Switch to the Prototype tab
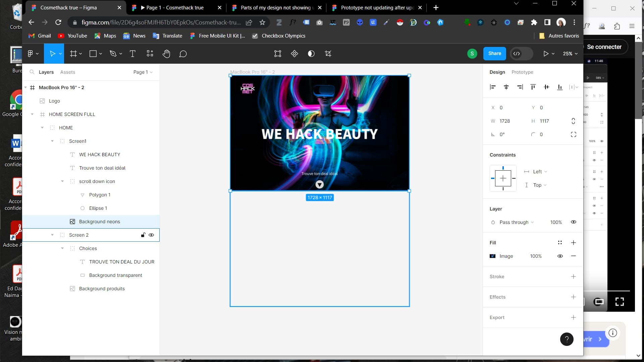The height and width of the screenshot is (362, 644). [522, 72]
